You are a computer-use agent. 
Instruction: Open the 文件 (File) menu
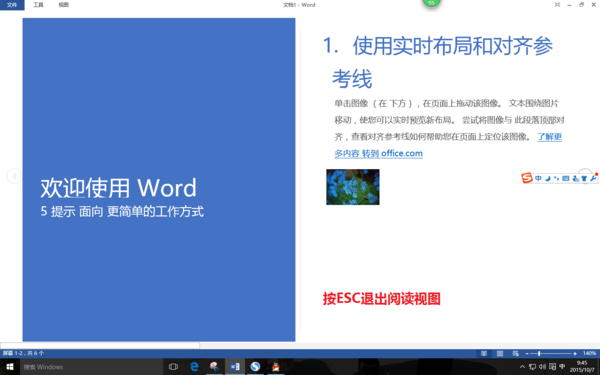click(12, 5)
